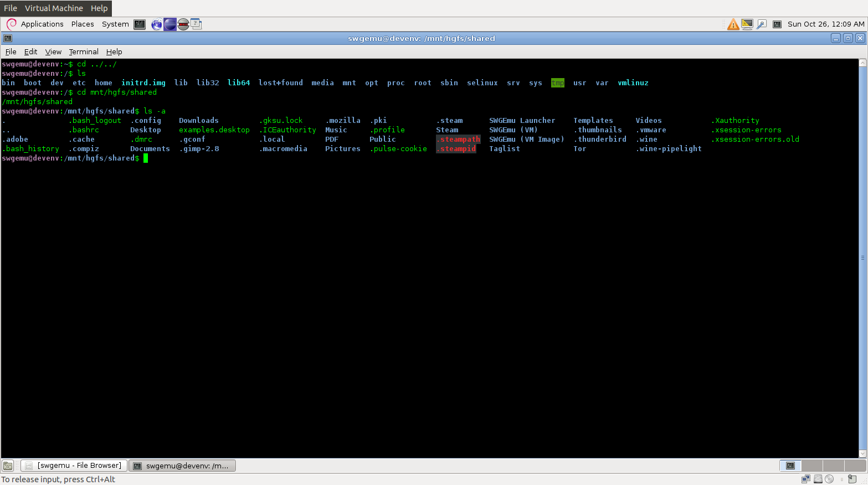Click the grey robot-head launcher icon

coord(183,24)
